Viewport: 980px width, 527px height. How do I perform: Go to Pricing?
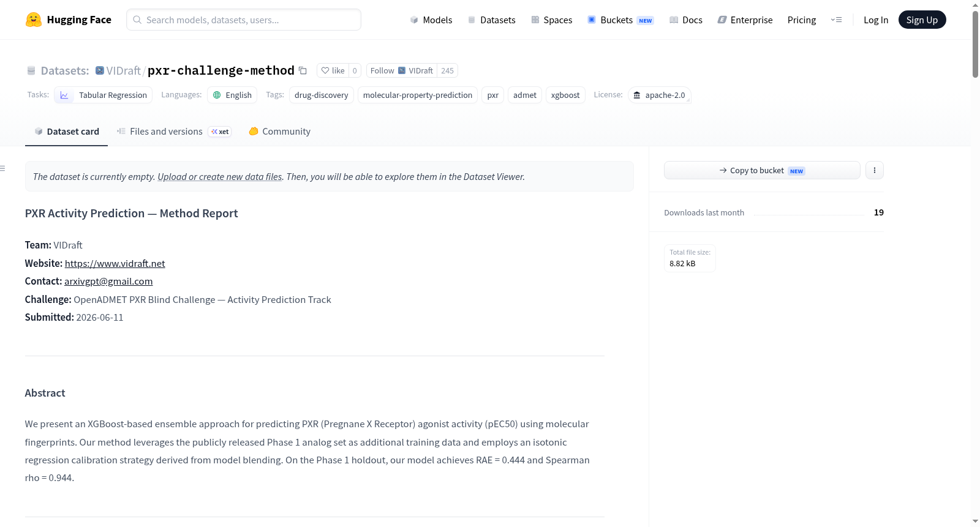802,20
